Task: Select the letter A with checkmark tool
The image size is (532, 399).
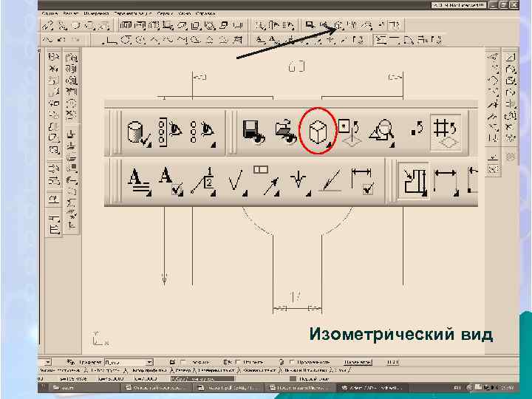Action: click(x=171, y=182)
